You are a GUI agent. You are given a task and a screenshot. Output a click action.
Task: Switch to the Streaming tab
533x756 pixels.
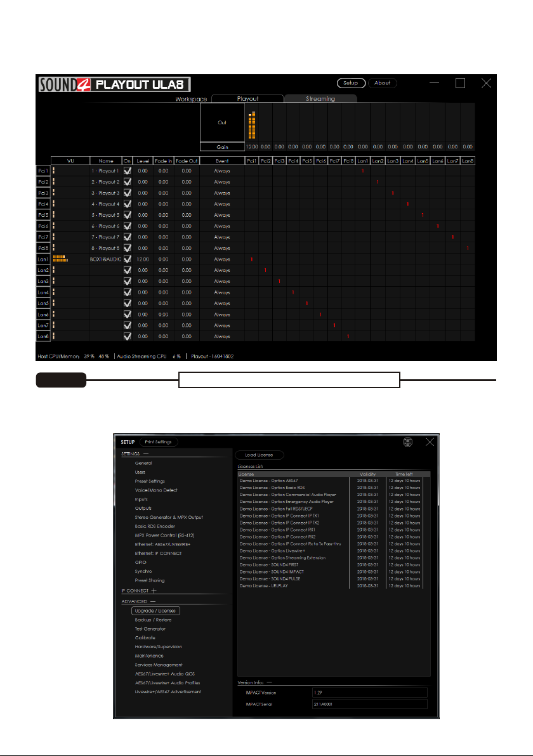320,98
